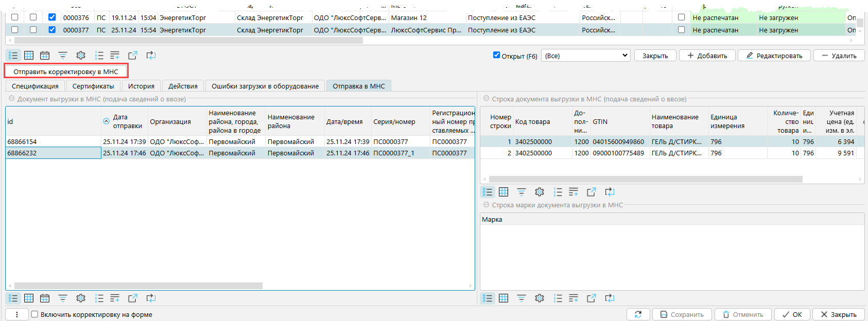Viewport: 868px width, 321px height.
Task: Switch to the Спецификация tab
Action: tap(35, 86)
